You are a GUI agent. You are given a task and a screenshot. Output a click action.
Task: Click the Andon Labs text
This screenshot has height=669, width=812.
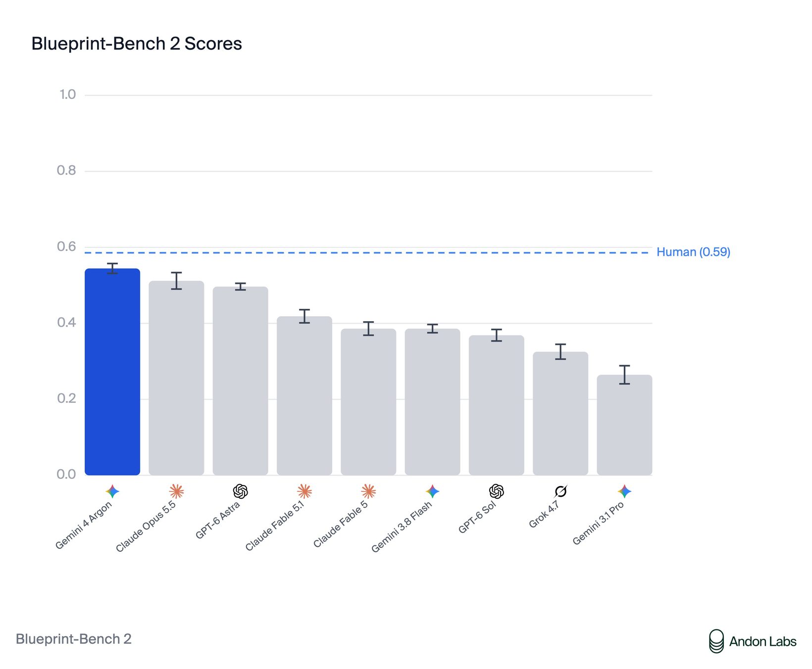[x=762, y=642]
